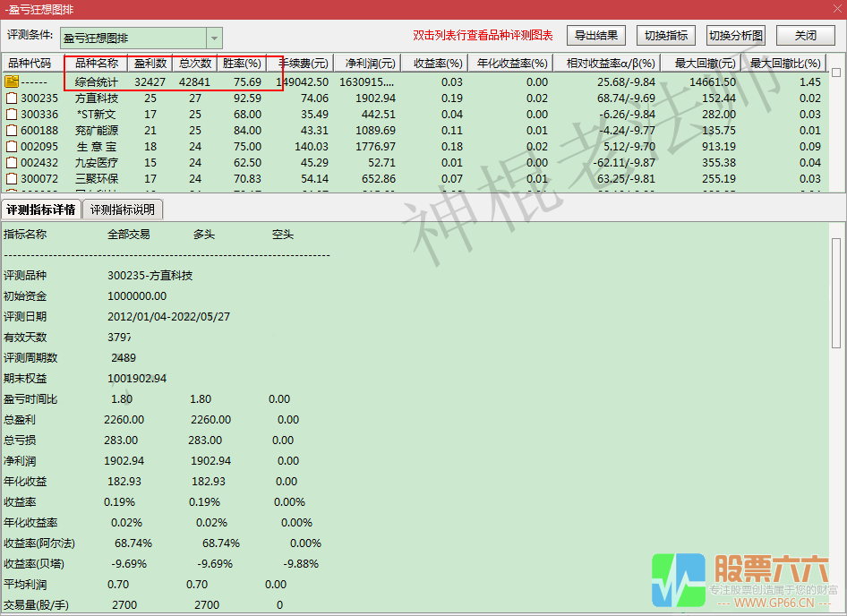Export results with 导出结果 button
This screenshot has width=847, height=616.
(x=596, y=36)
